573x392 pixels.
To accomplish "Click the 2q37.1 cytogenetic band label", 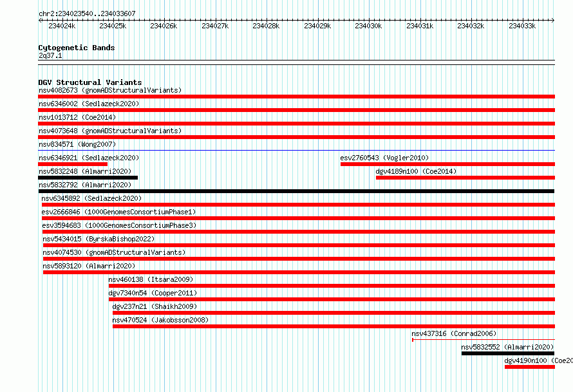I will coord(50,55).
